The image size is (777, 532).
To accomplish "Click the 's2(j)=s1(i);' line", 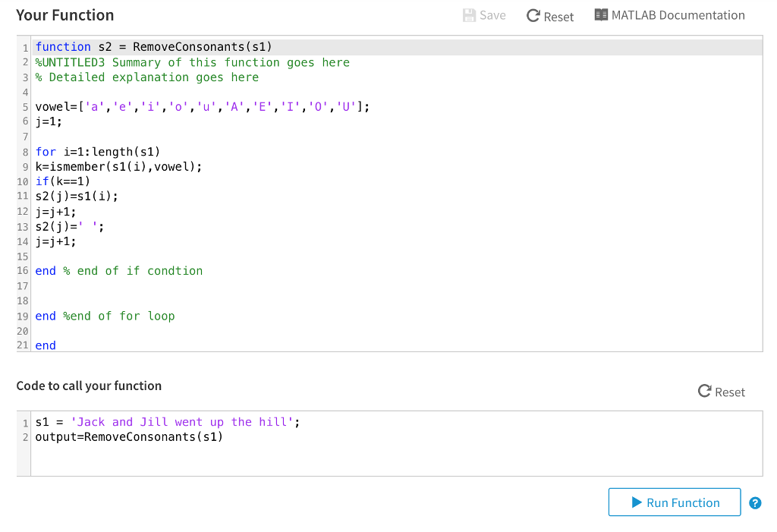I will pyautogui.click(x=77, y=197).
